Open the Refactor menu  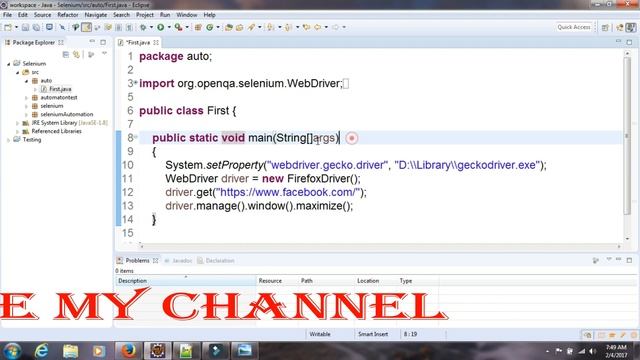click(x=68, y=15)
